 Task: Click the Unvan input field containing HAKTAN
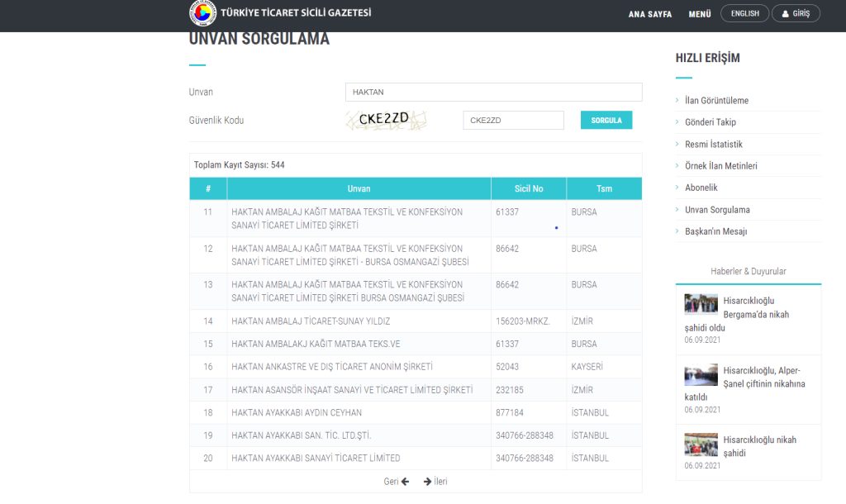[494, 93]
